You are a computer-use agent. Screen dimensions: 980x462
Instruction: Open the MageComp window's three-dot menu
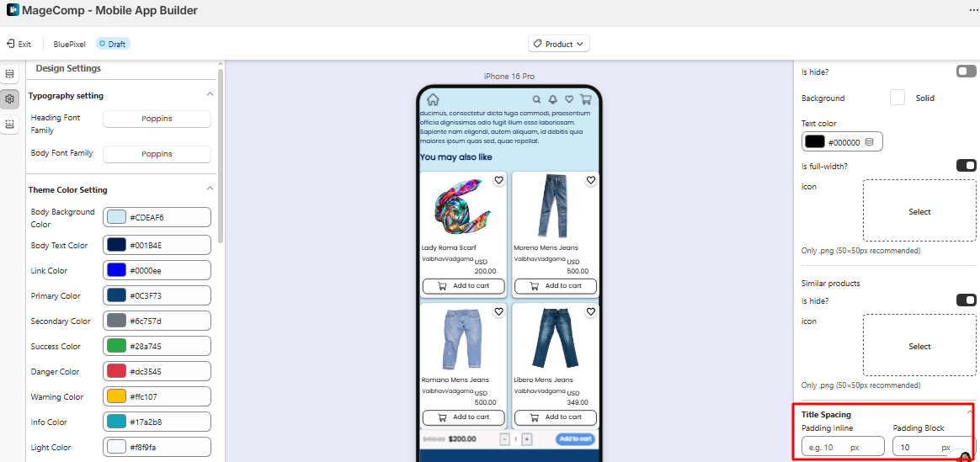[973, 10]
